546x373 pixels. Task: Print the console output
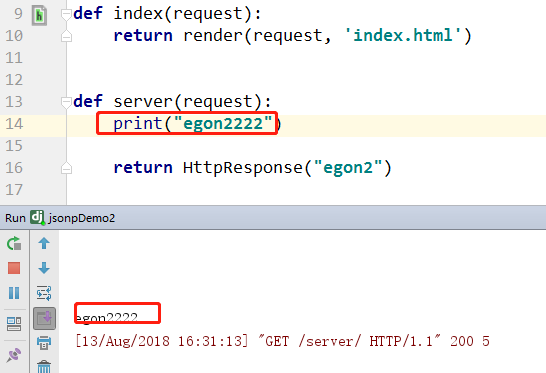pos(44,343)
